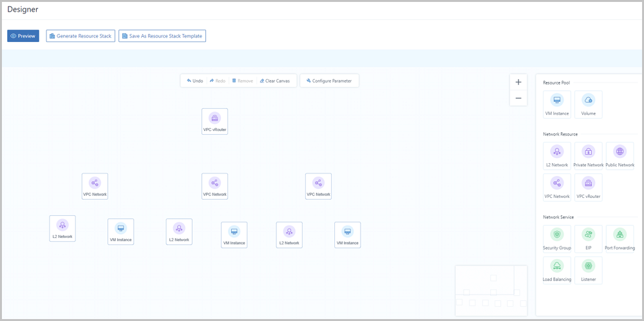Screen dimensions: 644x321
Task: Select the rightmost VPC Network canvas node
Action: pos(318,186)
